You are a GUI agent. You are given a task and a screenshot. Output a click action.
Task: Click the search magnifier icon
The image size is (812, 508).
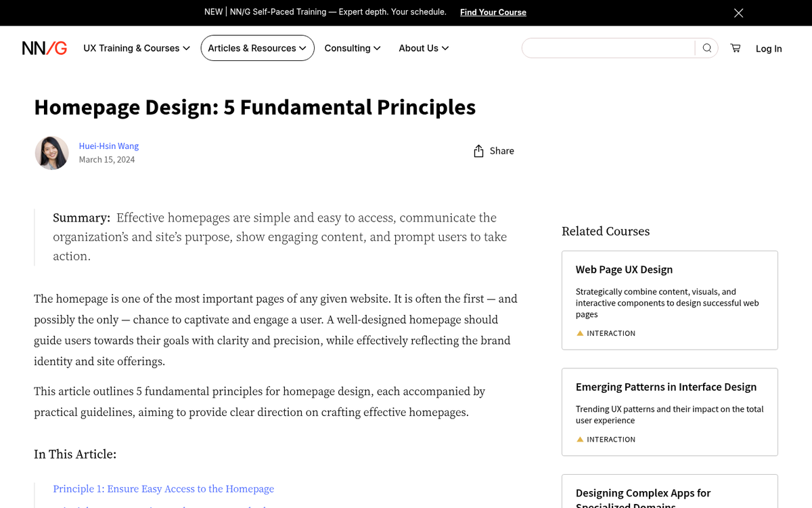(x=706, y=48)
